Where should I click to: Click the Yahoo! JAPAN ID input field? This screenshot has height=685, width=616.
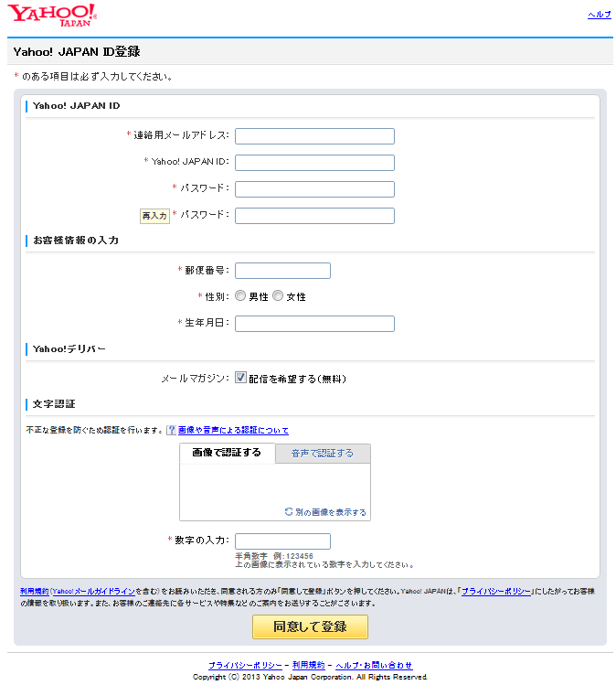pyautogui.click(x=314, y=163)
